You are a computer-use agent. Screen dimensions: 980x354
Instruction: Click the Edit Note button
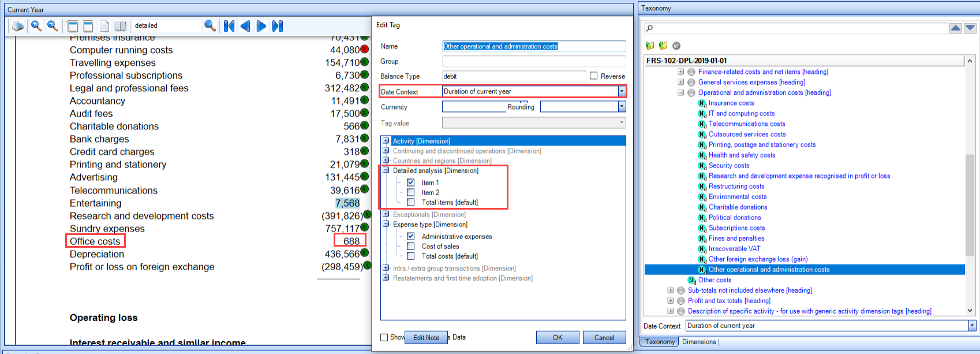[426, 338]
